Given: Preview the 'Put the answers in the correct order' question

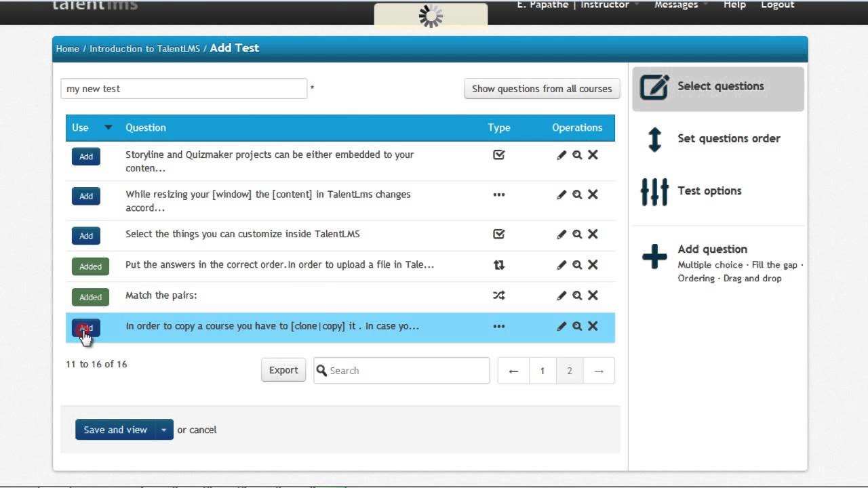Looking at the screenshot, I should point(577,265).
